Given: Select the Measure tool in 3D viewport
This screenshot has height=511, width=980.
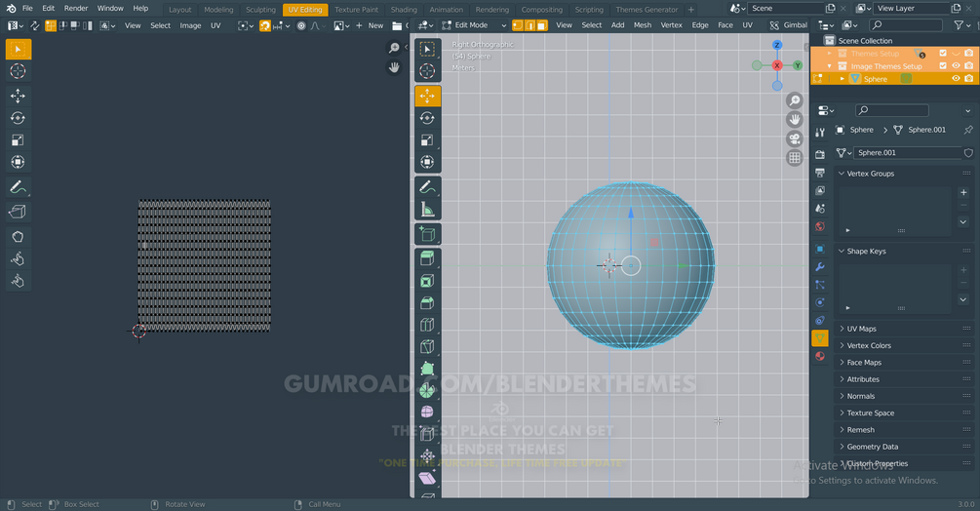Looking at the screenshot, I should pyautogui.click(x=427, y=210).
